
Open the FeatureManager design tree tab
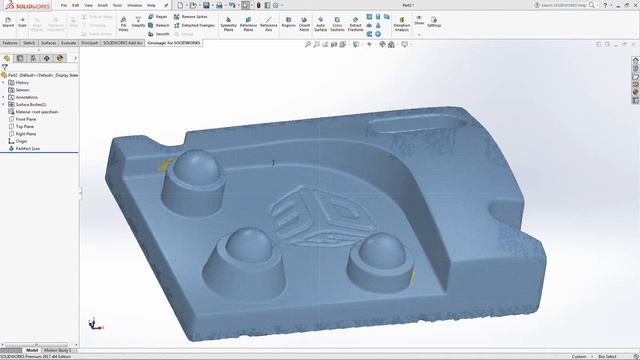7,58
